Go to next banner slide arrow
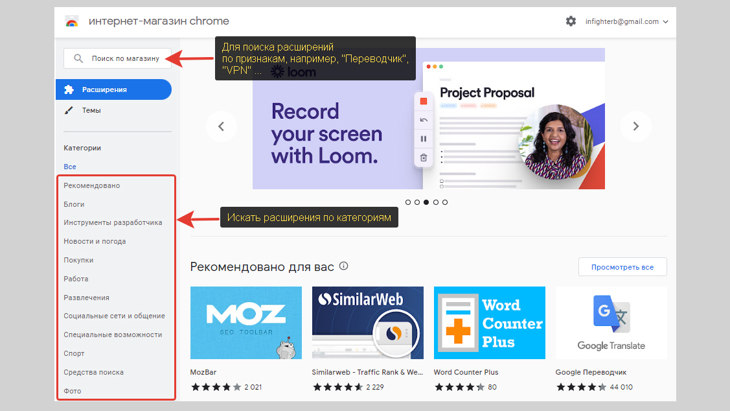 (635, 126)
